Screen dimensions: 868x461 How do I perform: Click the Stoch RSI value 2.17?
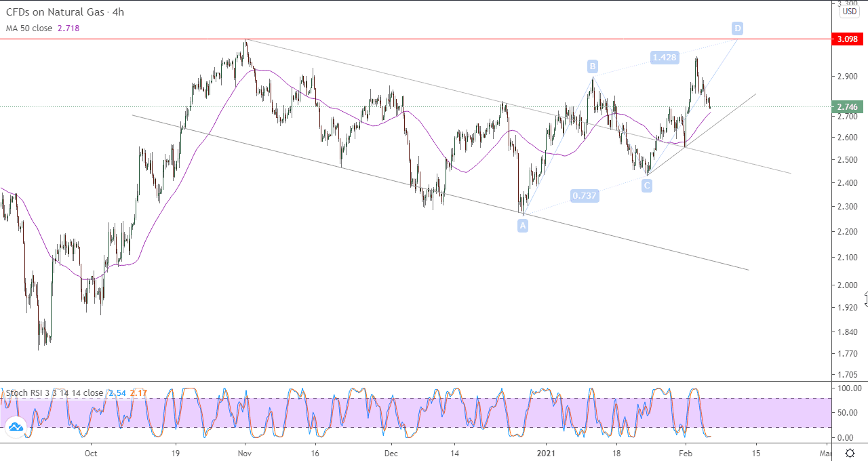138,393
